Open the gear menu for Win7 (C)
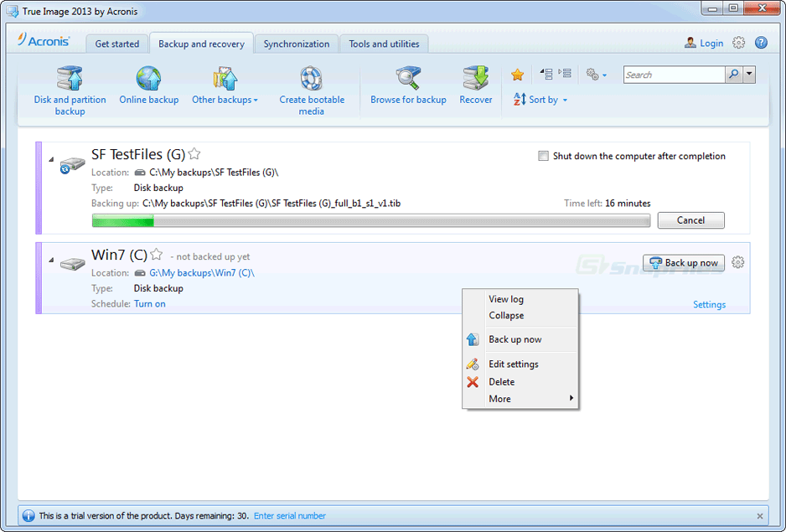 (x=738, y=262)
